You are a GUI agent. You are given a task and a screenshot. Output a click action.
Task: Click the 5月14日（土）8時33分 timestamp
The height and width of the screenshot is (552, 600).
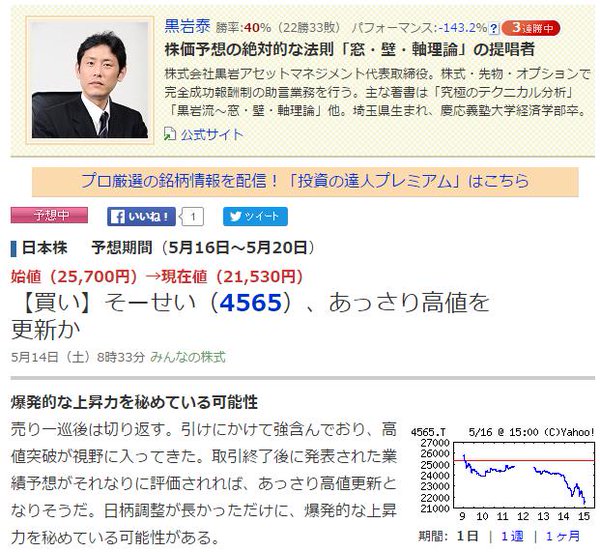click(x=78, y=357)
